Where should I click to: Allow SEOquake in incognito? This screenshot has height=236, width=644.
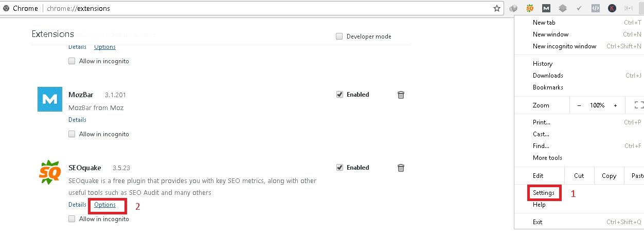point(72,219)
